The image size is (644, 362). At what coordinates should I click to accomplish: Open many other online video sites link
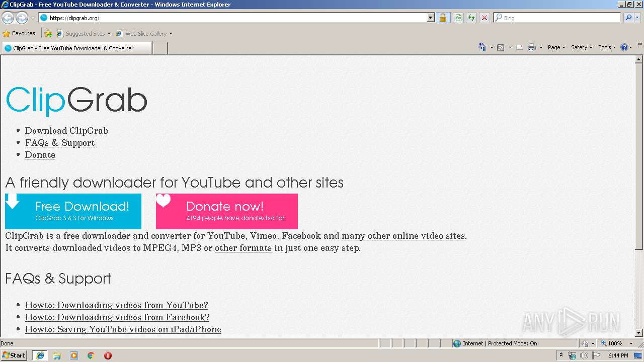click(x=403, y=236)
